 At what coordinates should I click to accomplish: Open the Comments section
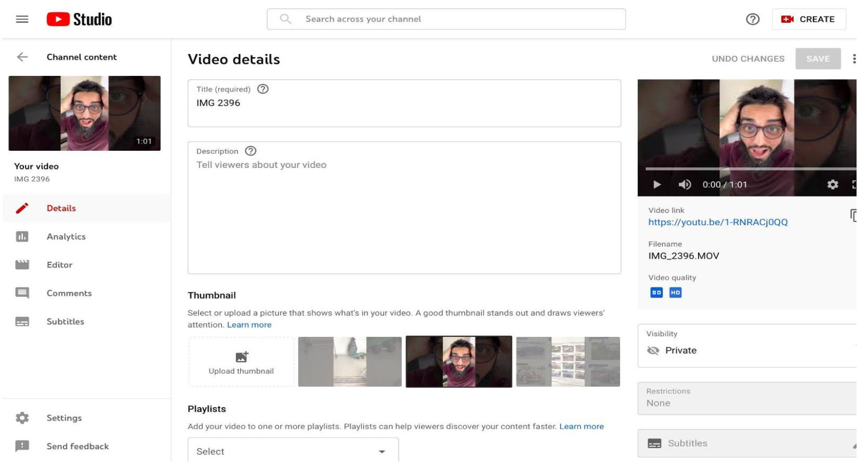tap(69, 293)
